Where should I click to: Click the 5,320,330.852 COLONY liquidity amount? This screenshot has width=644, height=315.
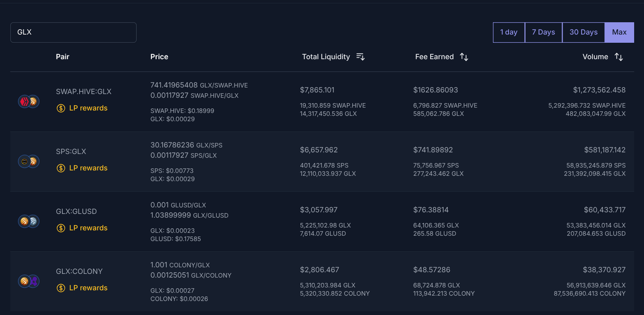pyautogui.click(x=335, y=293)
